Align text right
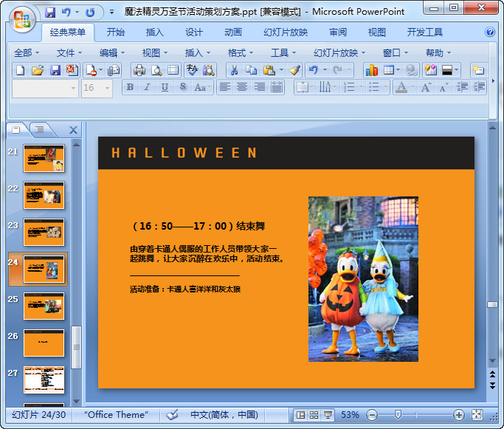 click(260, 87)
